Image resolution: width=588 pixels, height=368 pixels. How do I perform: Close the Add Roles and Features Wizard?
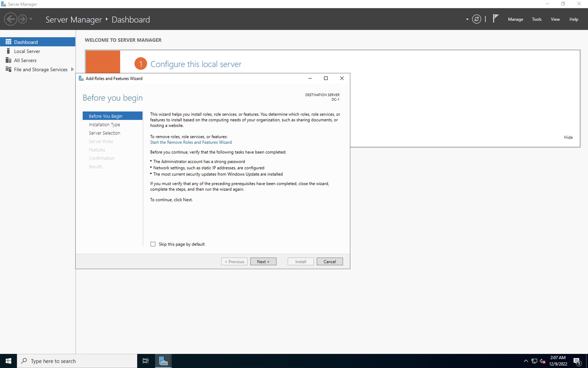point(342,78)
